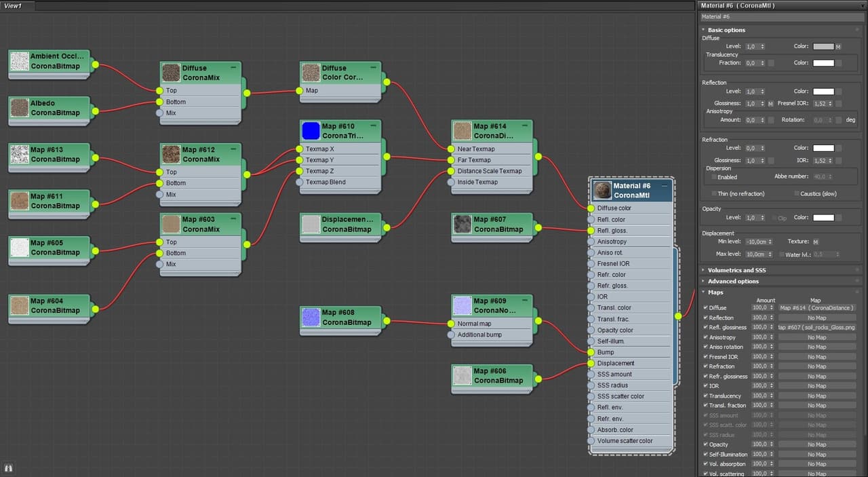The width and height of the screenshot is (868, 477).
Task: Collapse the Basic options rollout
Action: click(704, 30)
